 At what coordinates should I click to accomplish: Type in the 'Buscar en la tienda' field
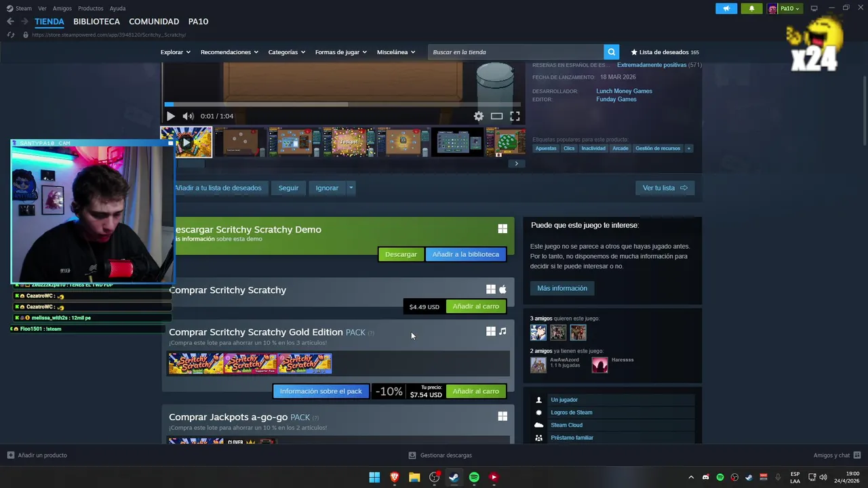click(x=516, y=52)
